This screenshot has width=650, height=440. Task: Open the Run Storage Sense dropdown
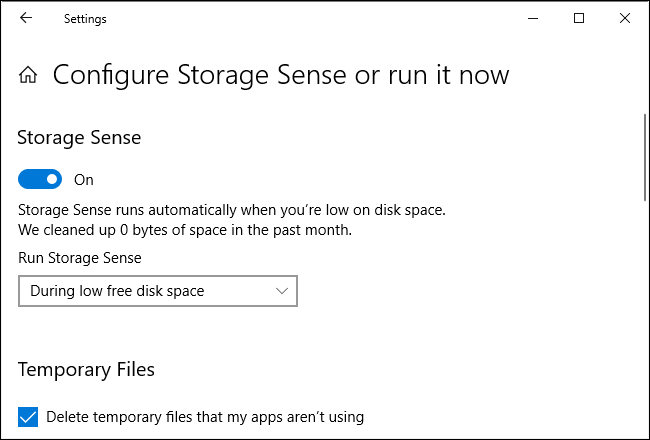[x=158, y=291]
